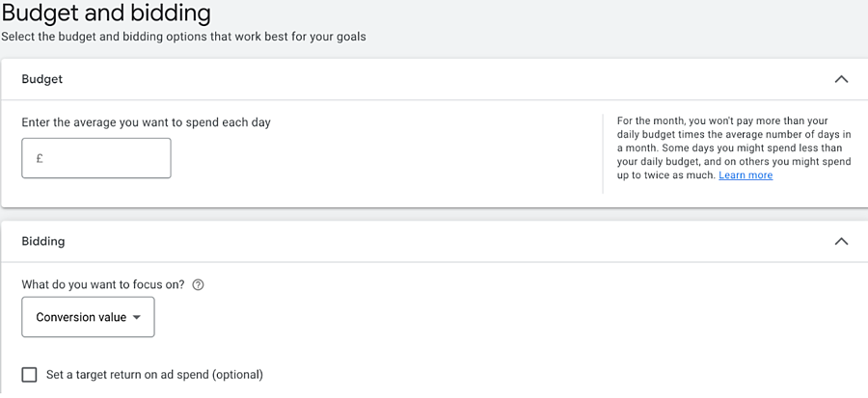Image resolution: width=868 pixels, height=398 pixels.
Task: Click the help icon beside focus question
Action: point(199,285)
